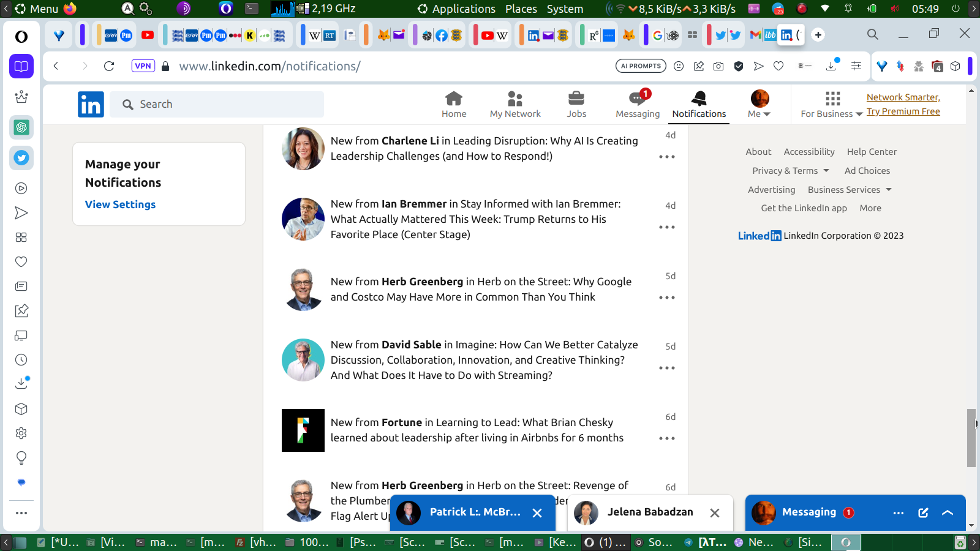Open LinkedIn Home icon
980x551 pixels.
tap(454, 104)
